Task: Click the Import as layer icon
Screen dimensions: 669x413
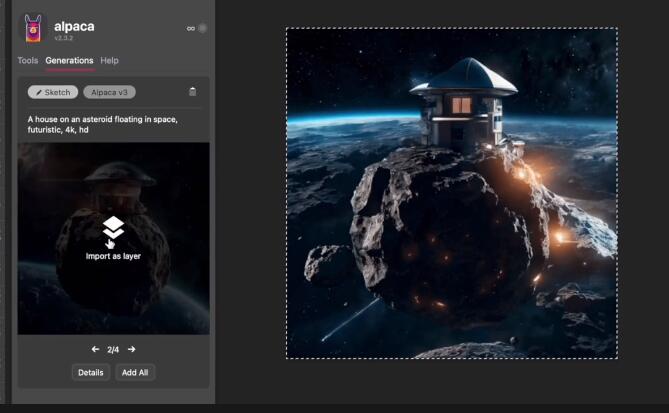Action: click(x=113, y=227)
